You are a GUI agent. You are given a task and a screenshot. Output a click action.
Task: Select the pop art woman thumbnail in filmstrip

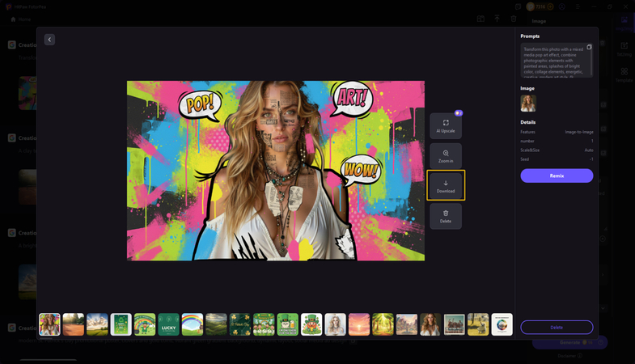(49, 324)
